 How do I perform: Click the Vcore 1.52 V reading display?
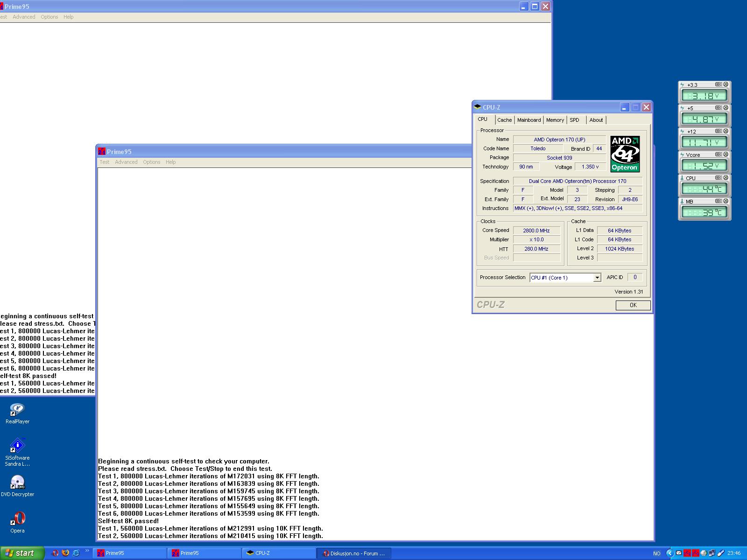[x=705, y=166]
